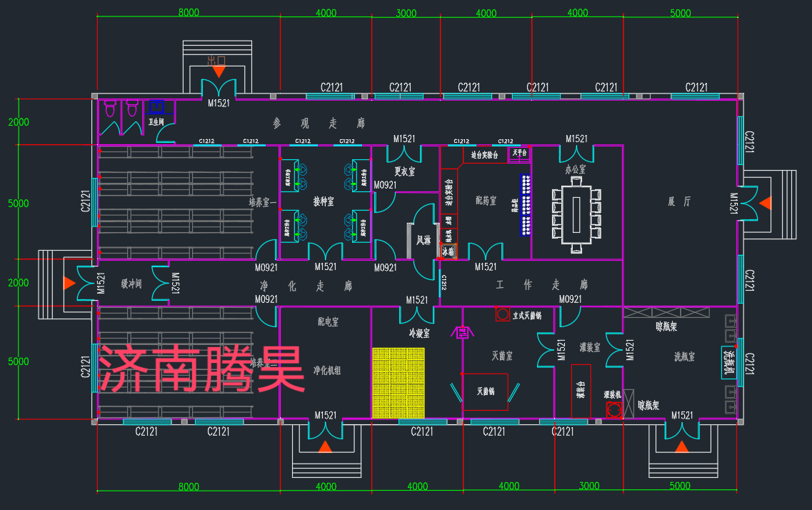Click the blue sink symbol beside 卫生间
Screen dimensions: 812x510
pyautogui.click(x=157, y=106)
